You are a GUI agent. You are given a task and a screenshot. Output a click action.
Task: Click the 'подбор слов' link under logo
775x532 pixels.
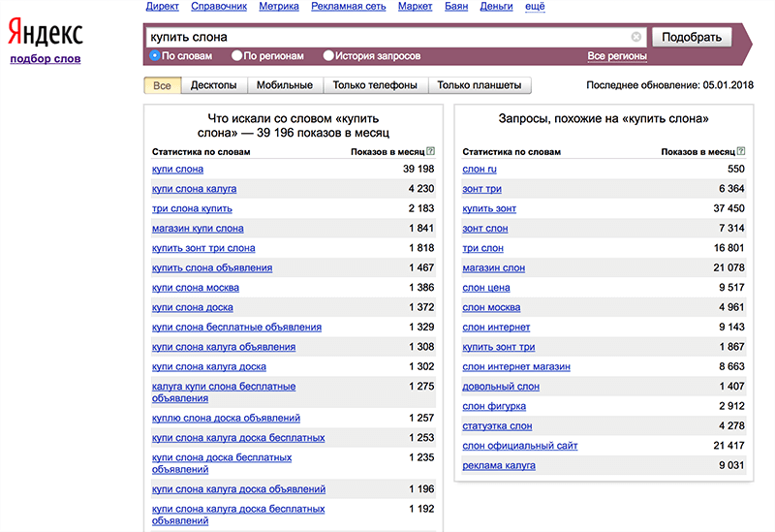pyautogui.click(x=46, y=59)
